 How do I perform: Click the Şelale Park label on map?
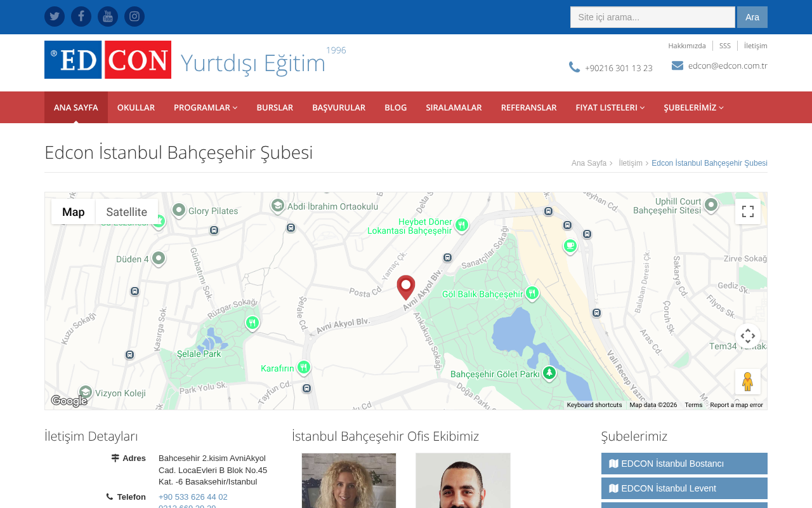pos(199,354)
